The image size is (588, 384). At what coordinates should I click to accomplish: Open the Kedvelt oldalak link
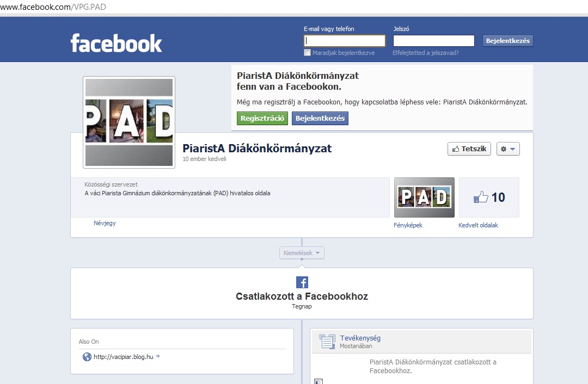[478, 225]
